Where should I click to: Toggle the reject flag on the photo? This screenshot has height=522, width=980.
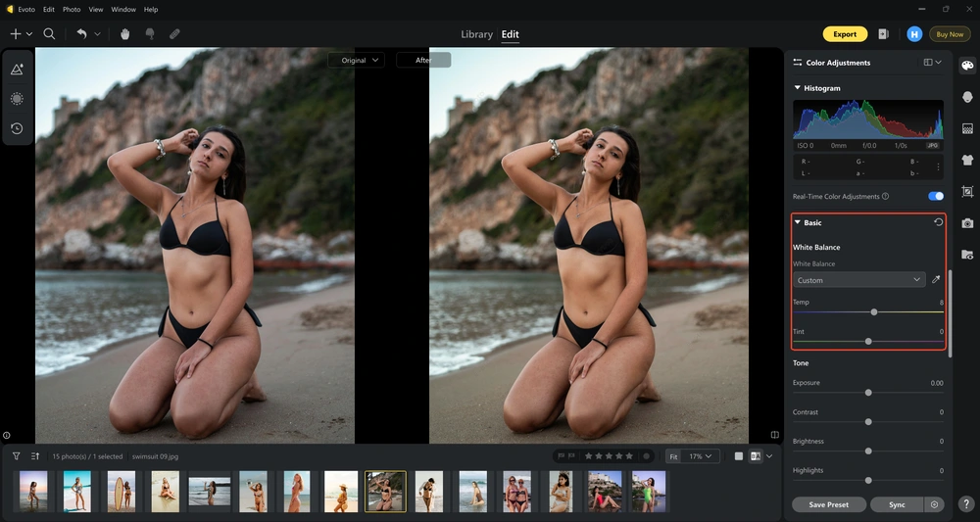[571, 456]
